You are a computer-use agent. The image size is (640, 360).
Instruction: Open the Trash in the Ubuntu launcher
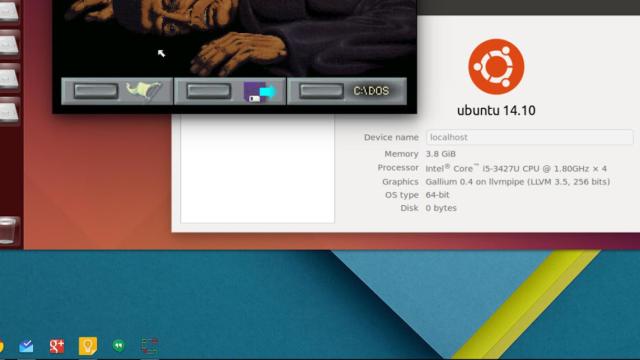coord(8,231)
